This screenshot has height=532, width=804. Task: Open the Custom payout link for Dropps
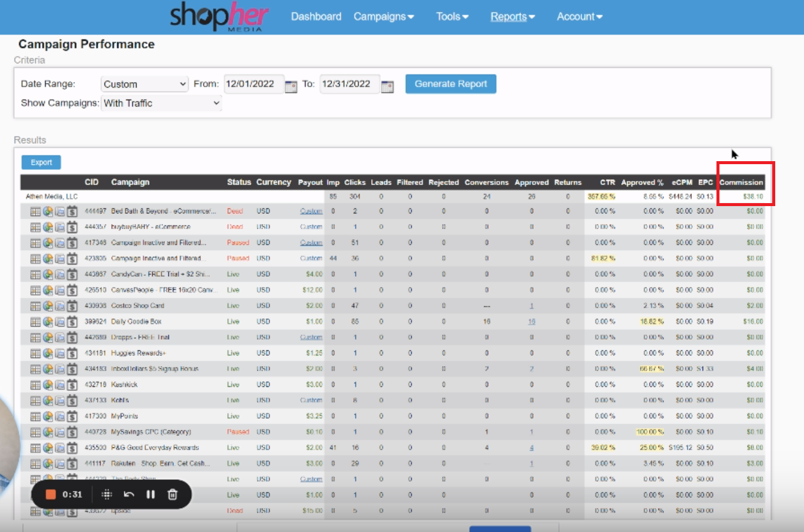(x=311, y=337)
